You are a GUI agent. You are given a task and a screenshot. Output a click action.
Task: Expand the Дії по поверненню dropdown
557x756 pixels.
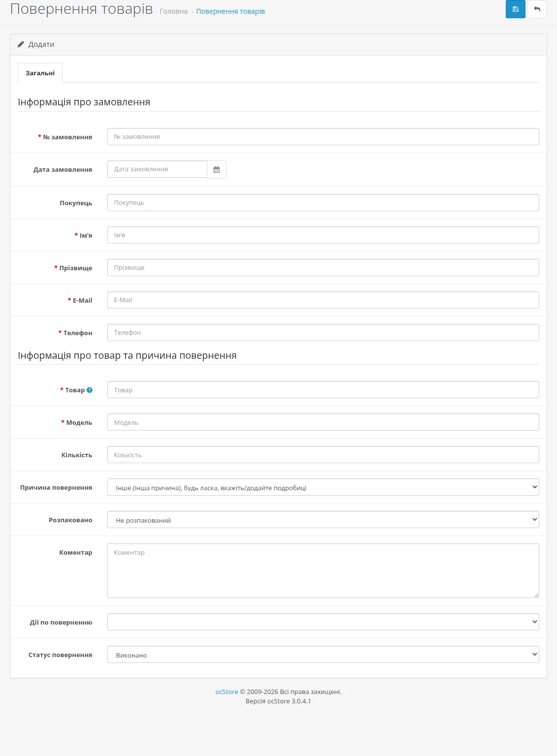pyautogui.click(x=323, y=622)
